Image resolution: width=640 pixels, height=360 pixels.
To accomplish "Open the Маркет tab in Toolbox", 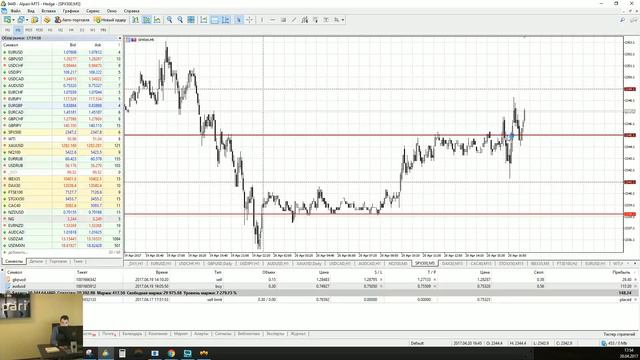I will (x=180, y=334).
